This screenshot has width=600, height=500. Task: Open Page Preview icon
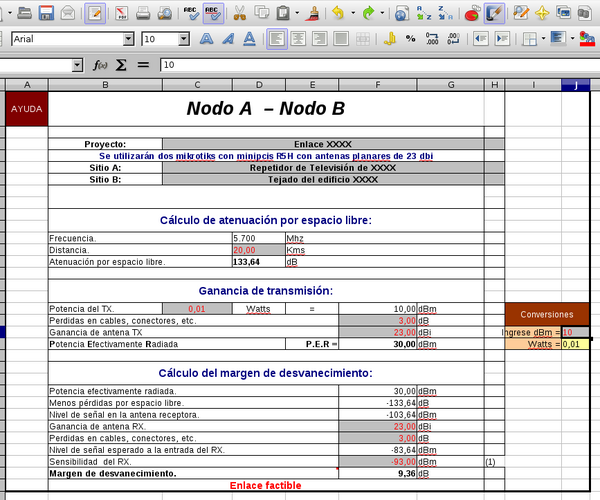click(x=165, y=13)
